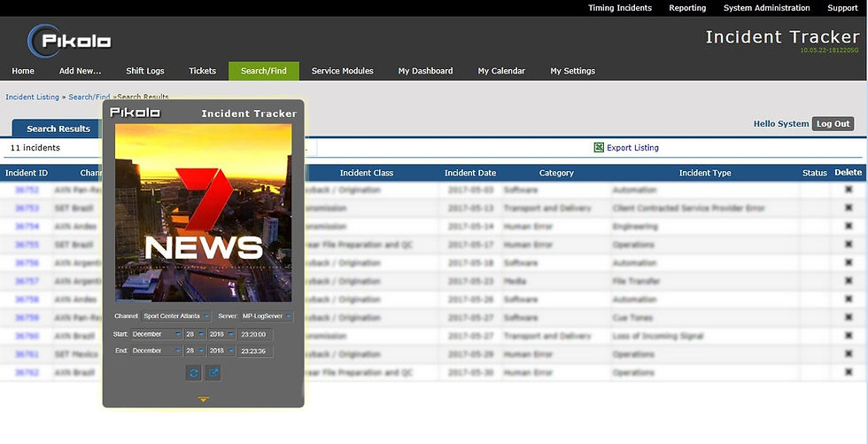Delete the incident dated 2017-05-14
The image size is (868, 444).
[x=849, y=226]
